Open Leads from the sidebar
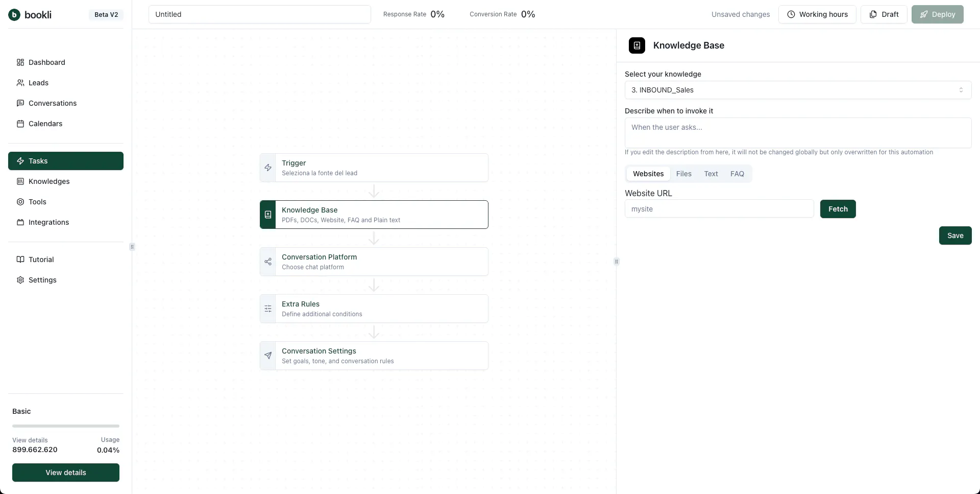Screen dimensions: 980x494 pos(66,83)
